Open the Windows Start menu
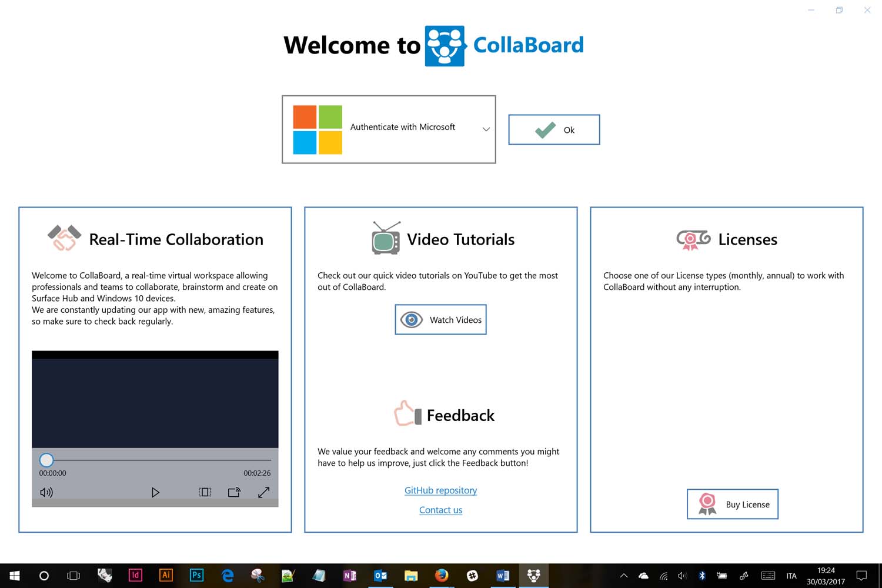The height and width of the screenshot is (588, 882). point(15,576)
